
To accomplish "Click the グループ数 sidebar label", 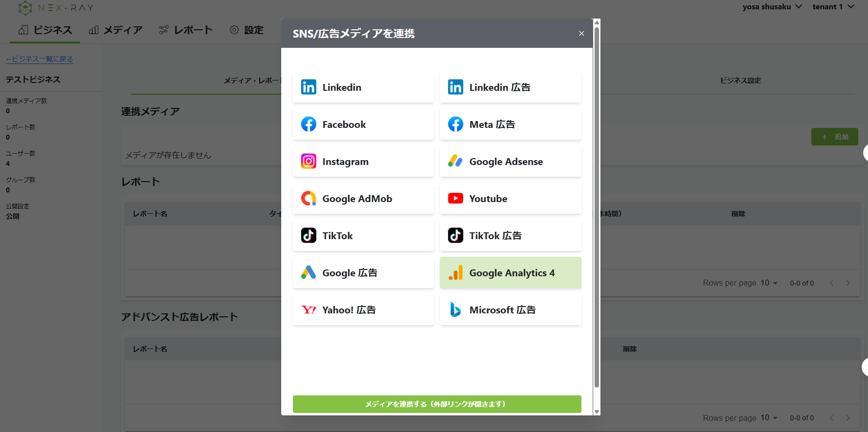I will coord(21,180).
